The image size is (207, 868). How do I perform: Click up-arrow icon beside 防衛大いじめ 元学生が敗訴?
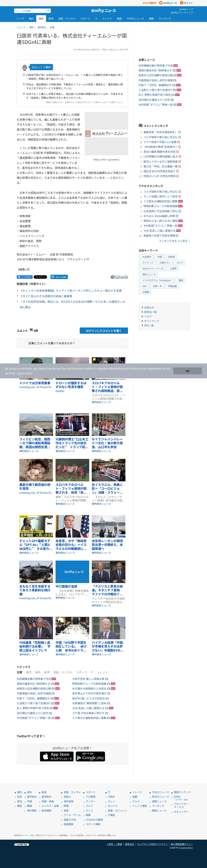coord(178,176)
